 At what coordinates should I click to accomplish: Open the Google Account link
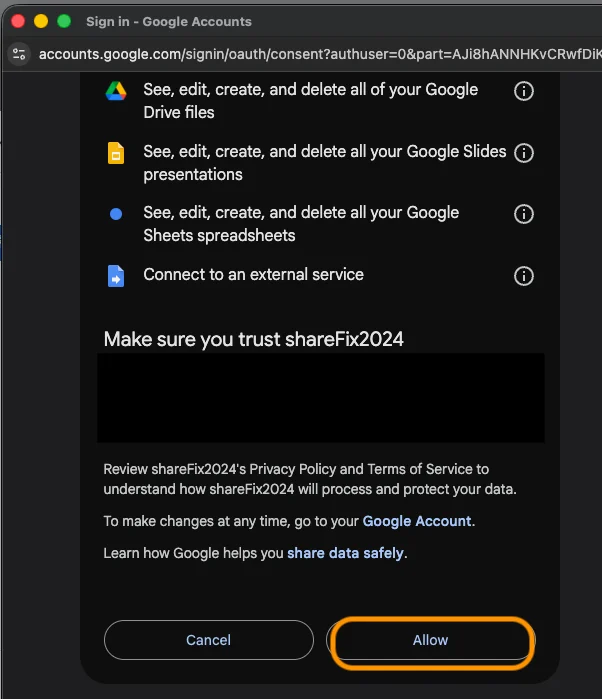coord(416,521)
